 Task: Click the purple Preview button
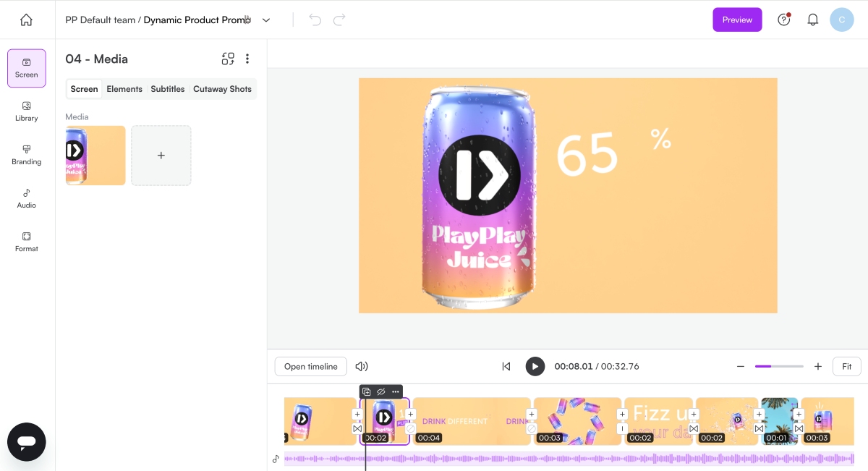(737, 20)
